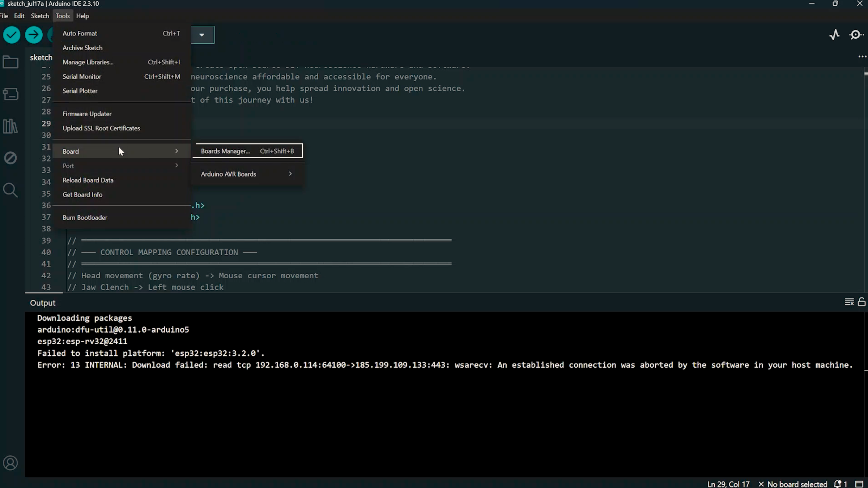The width and height of the screenshot is (868, 488).
Task: Click the Jaw Clench comment line
Action: click(x=145, y=287)
